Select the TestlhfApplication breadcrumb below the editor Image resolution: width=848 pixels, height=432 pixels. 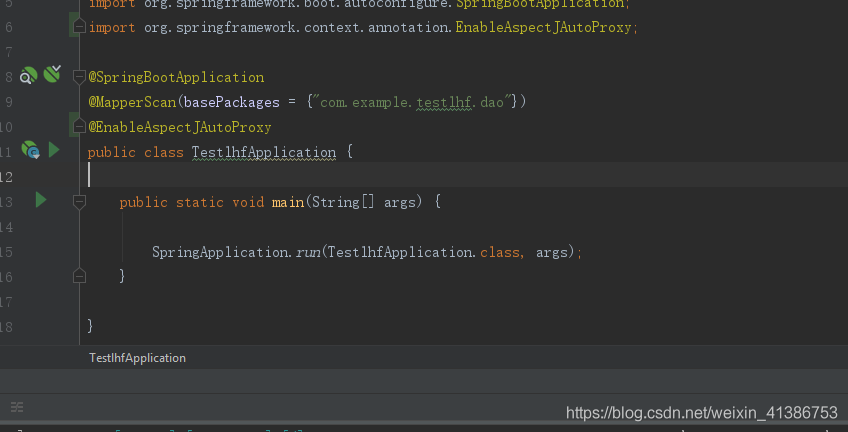pyautogui.click(x=137, y=358)
